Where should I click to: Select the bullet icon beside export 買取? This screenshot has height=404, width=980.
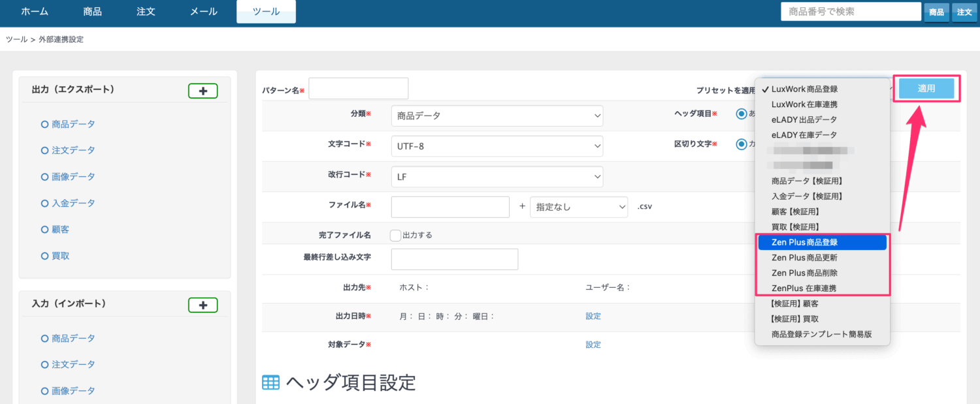[44, 256]
